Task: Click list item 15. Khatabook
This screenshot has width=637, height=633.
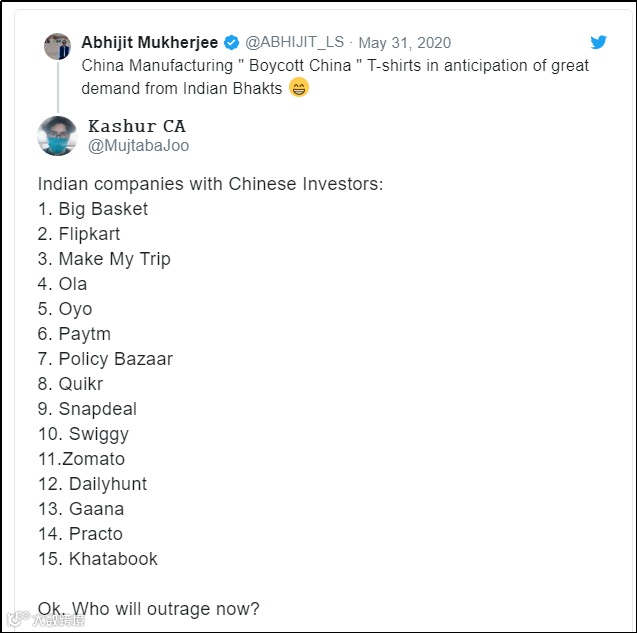Action: pos(98,559)
